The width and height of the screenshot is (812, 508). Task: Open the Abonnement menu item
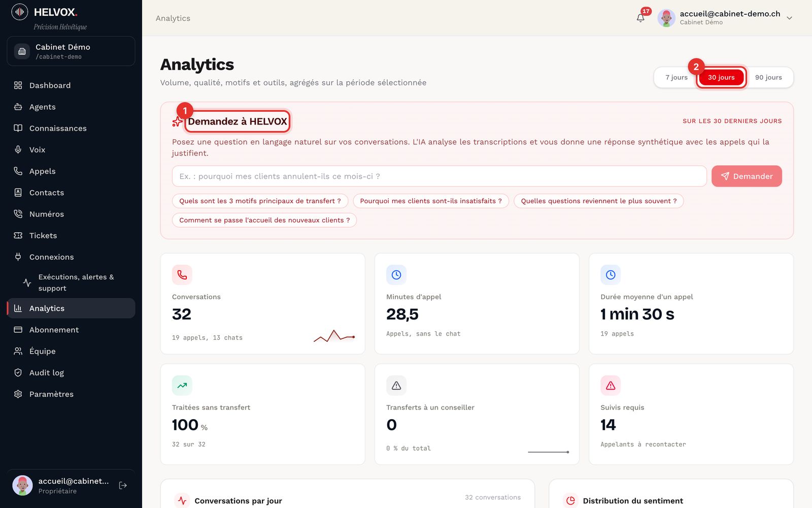pos(71,330)
